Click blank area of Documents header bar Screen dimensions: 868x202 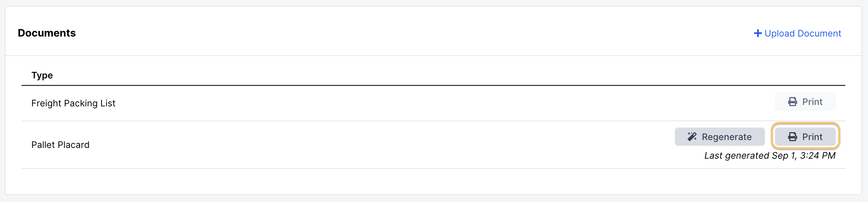coord(395,33)
